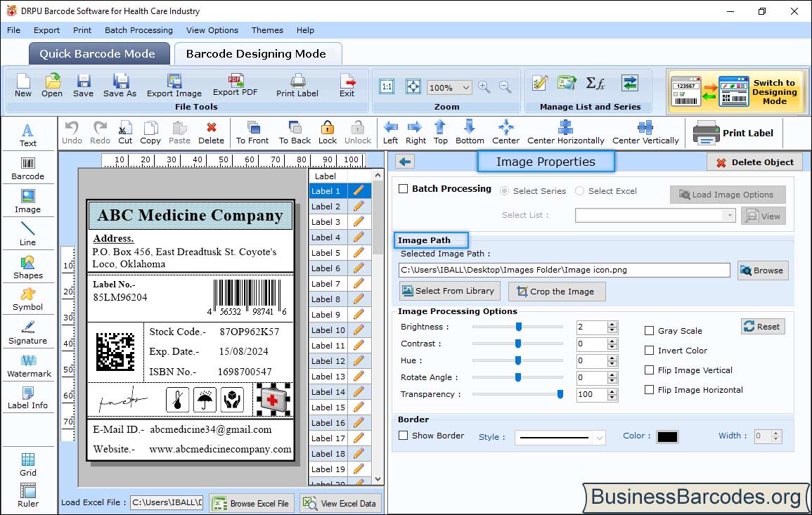812x515 pixels.
Task: Select the Signature tool
Action: [x=28, y=333]
